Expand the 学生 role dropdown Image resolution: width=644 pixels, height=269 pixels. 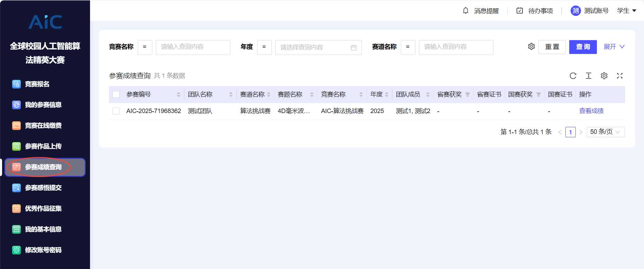(627, 11)
